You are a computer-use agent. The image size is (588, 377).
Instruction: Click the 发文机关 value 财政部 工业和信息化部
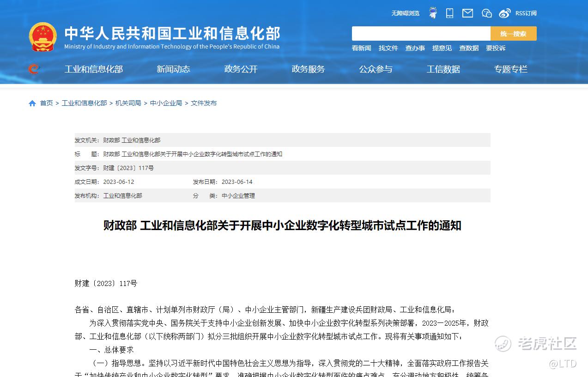coord(132,140)
